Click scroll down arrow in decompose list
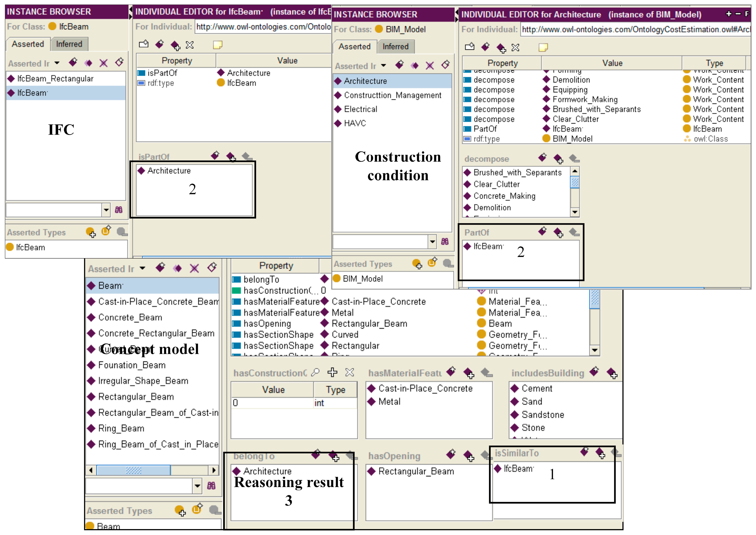The image size is (756, 535). [574, 212]
